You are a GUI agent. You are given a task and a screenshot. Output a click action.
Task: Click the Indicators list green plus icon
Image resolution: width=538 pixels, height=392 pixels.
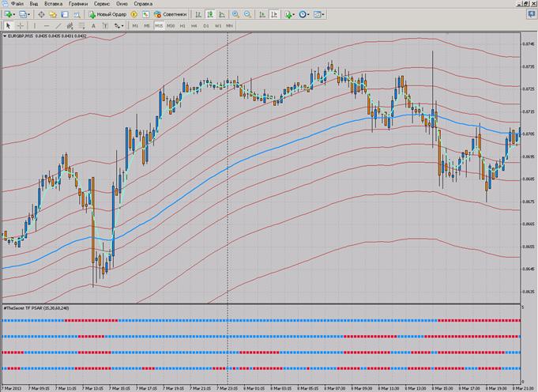tap(288, 14)
